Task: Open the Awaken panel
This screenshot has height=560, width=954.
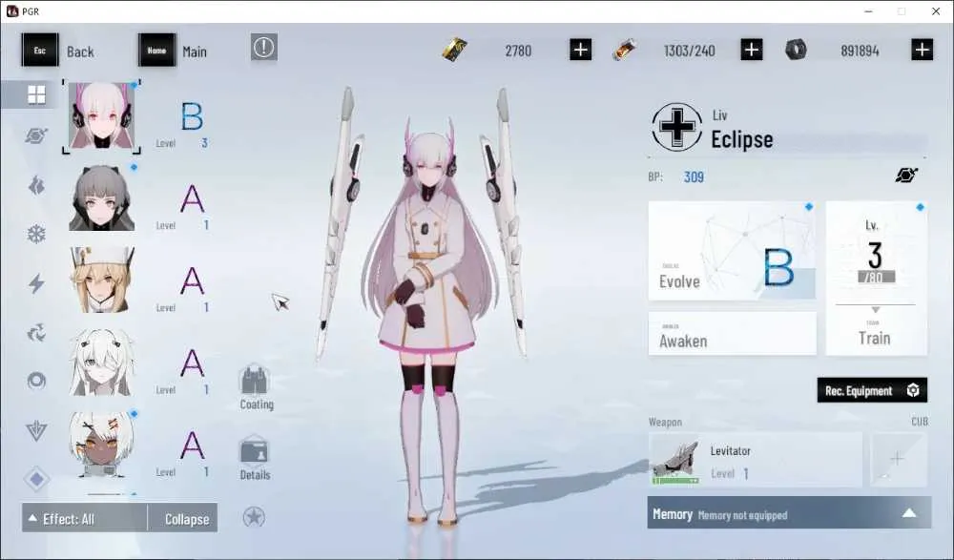Action: pyautogui.click(x=732, y=334)
